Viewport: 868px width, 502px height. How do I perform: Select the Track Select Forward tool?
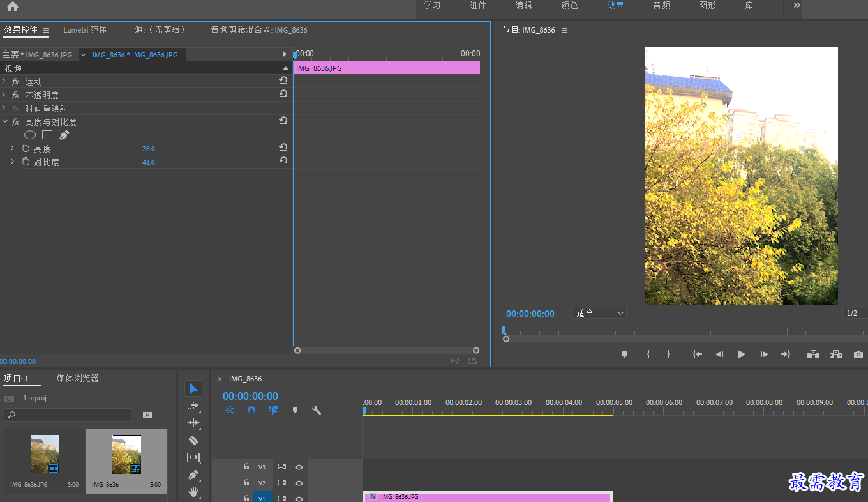(x=193, y=406)
